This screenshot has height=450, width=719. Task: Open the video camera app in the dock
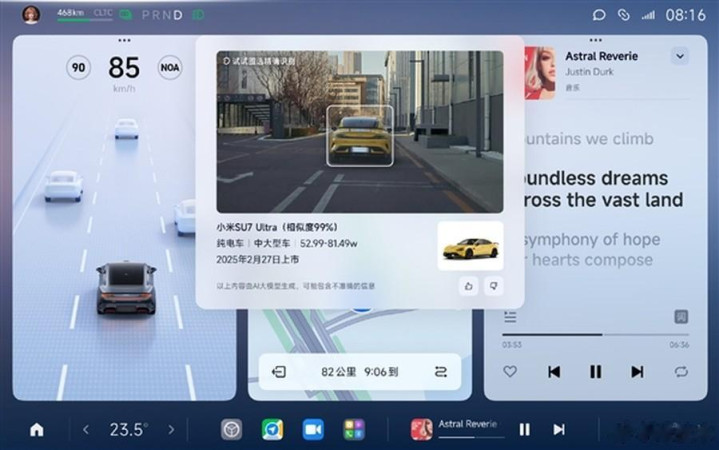click(313, 430)
